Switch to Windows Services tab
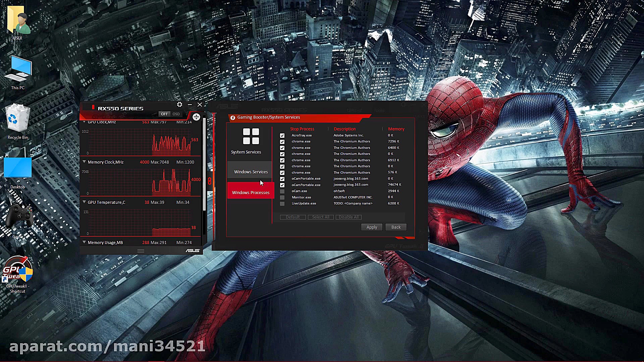 click(x=251, y=172)
